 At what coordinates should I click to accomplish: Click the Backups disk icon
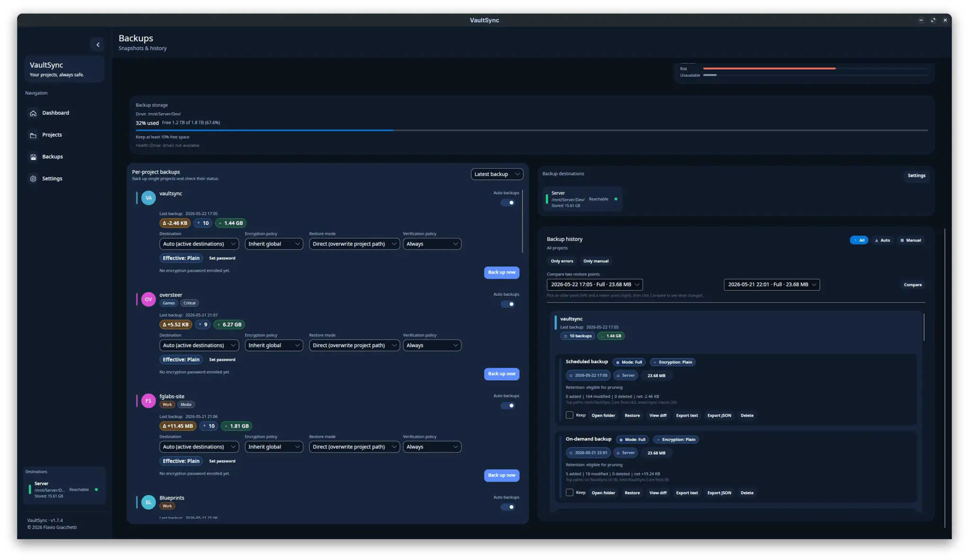click(33, 157)
